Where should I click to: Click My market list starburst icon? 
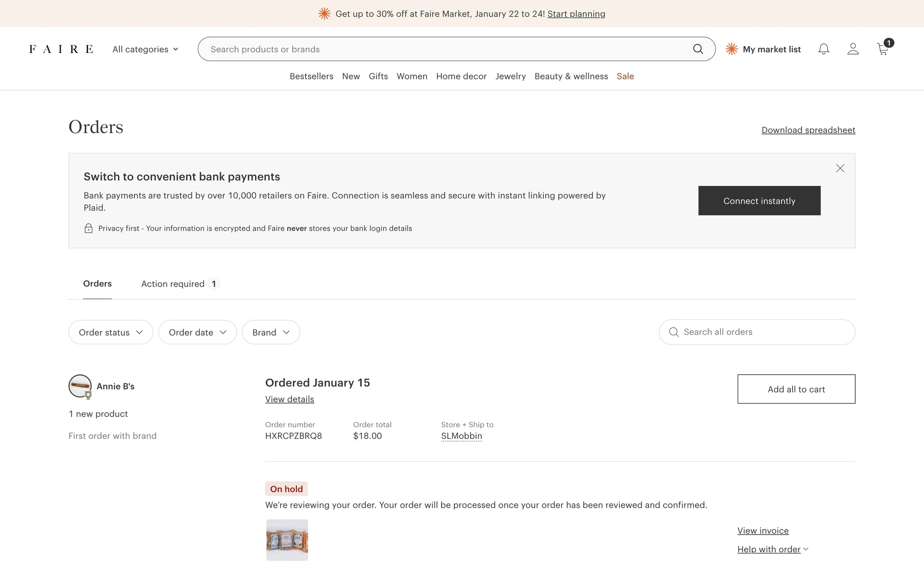coord(731,49)
